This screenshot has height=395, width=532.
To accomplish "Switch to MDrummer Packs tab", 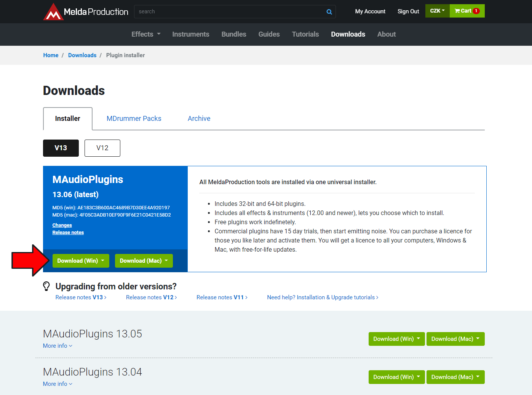I will point(134,119).
